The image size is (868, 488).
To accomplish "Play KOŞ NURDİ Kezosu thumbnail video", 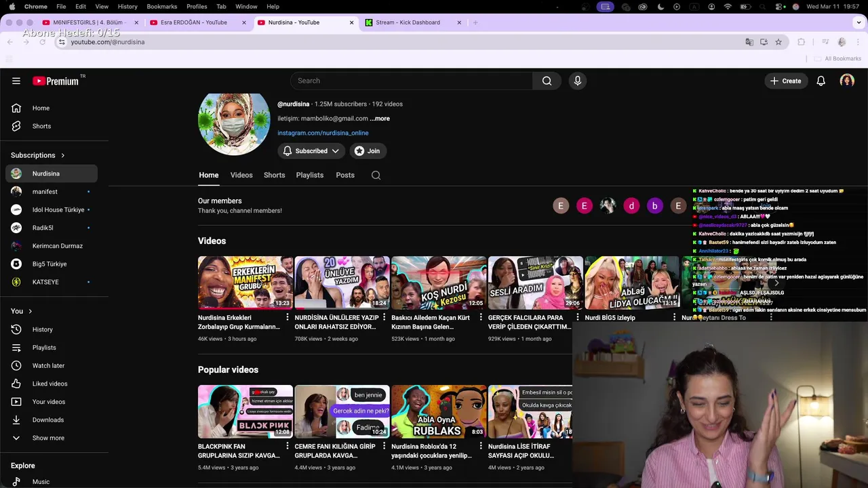I will click(x=439, y=283).
